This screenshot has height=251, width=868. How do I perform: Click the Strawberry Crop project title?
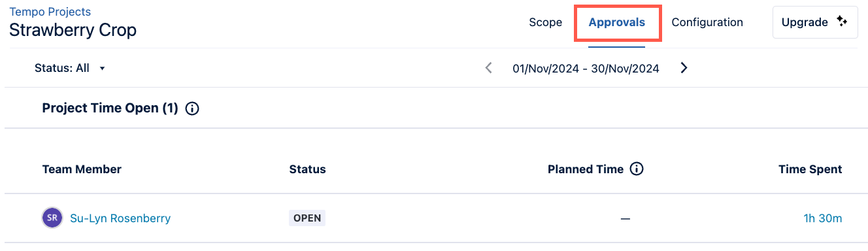click(73, 31)
